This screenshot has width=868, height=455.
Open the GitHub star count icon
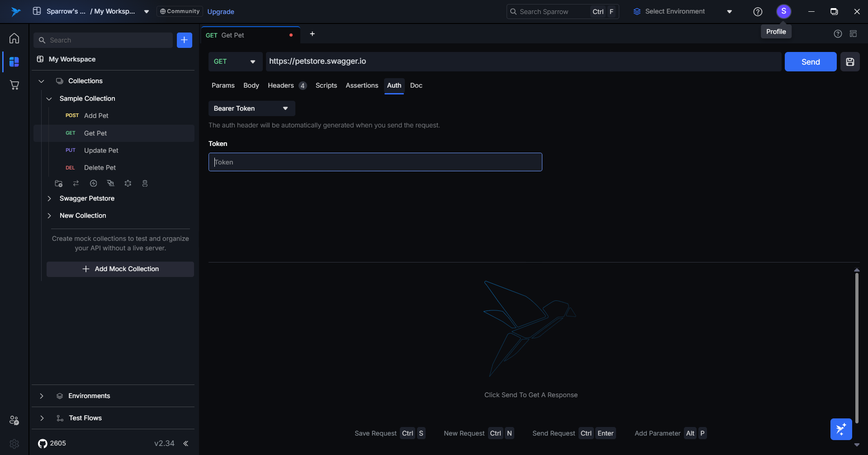43,443
